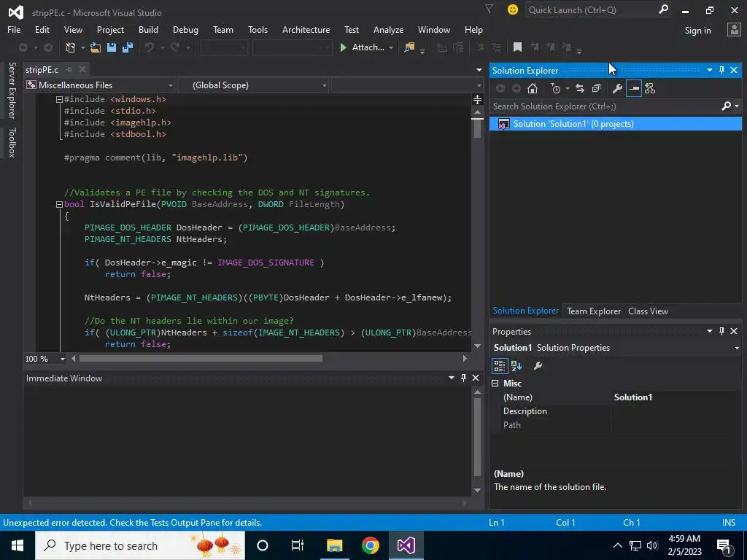Toggle Preview Selected Items in Solution Explorer
The image size is (747, 560).
[634, 88]
